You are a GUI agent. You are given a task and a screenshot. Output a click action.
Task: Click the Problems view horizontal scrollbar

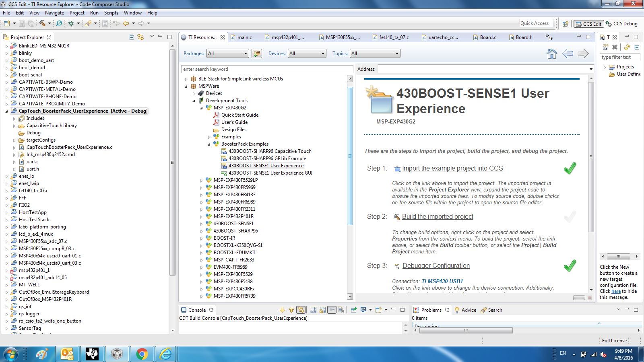point(466,330)
